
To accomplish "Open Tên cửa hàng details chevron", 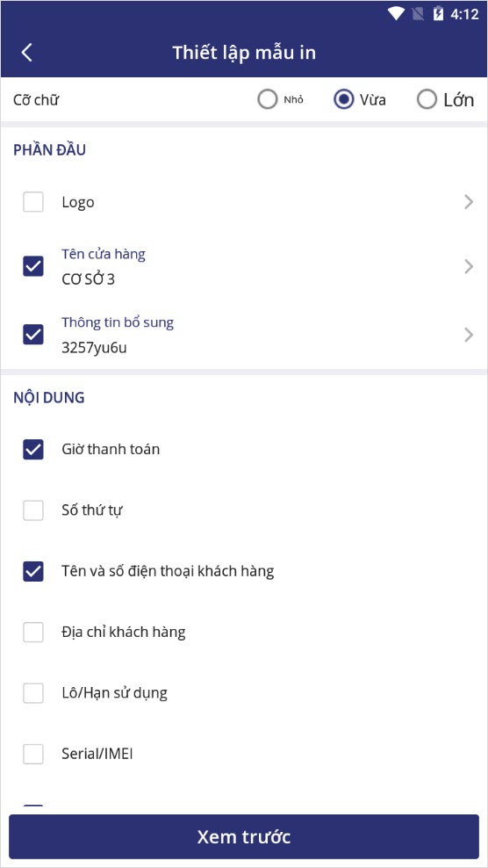I will pyautogui.click(x=469, y=267).
